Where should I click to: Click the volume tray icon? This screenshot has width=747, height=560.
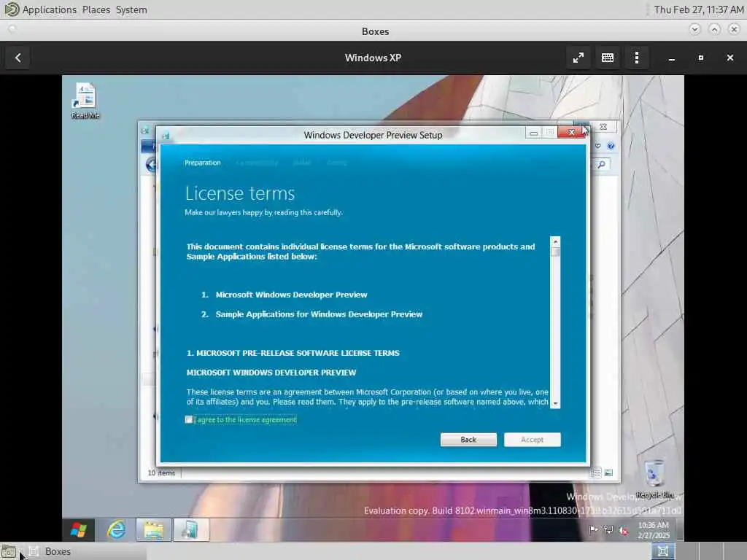click(x=623, y=530)
